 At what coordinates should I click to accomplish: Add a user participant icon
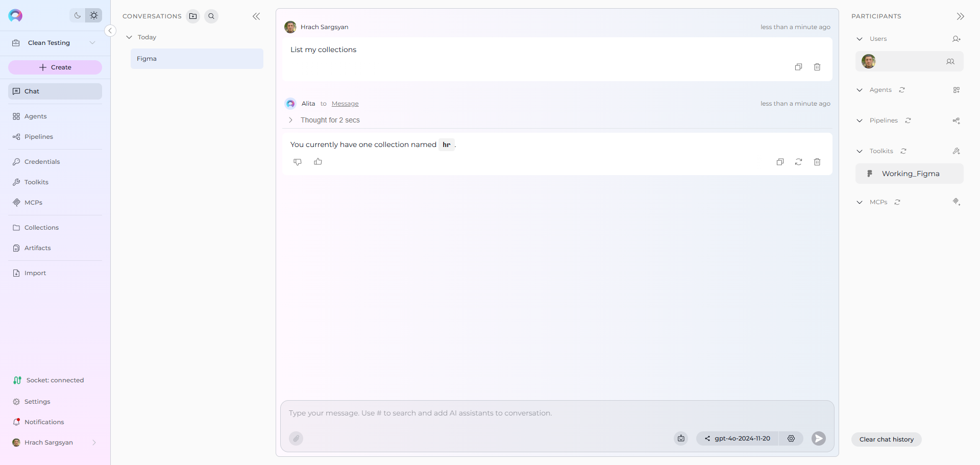(957, 39)
